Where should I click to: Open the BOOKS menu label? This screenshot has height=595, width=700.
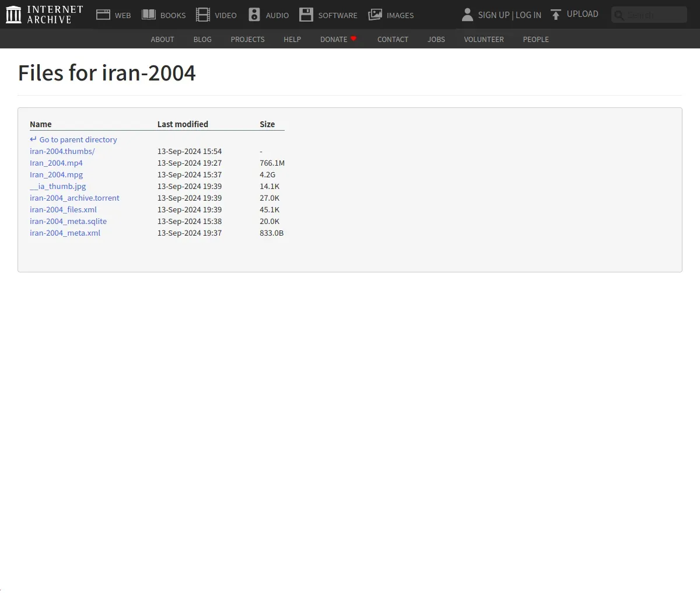pos(173,16)
